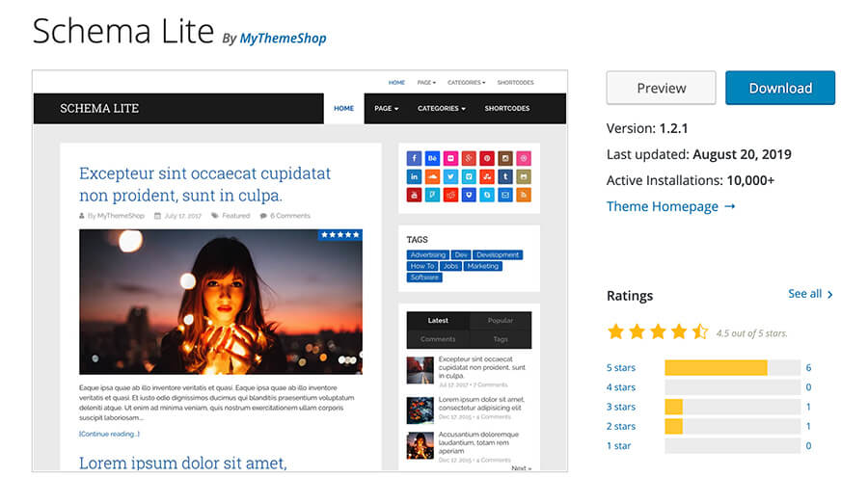Click the Advertising tag
Screen dimensions: 868x477
pos(428,255)
